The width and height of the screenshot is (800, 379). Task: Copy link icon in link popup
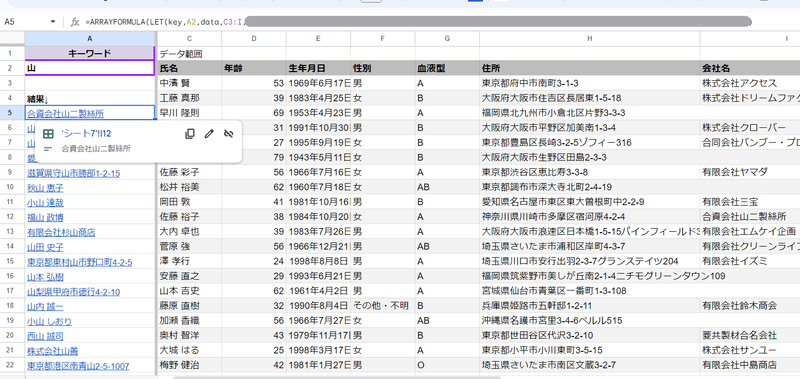pyautogui.click(x=189, y=134)
